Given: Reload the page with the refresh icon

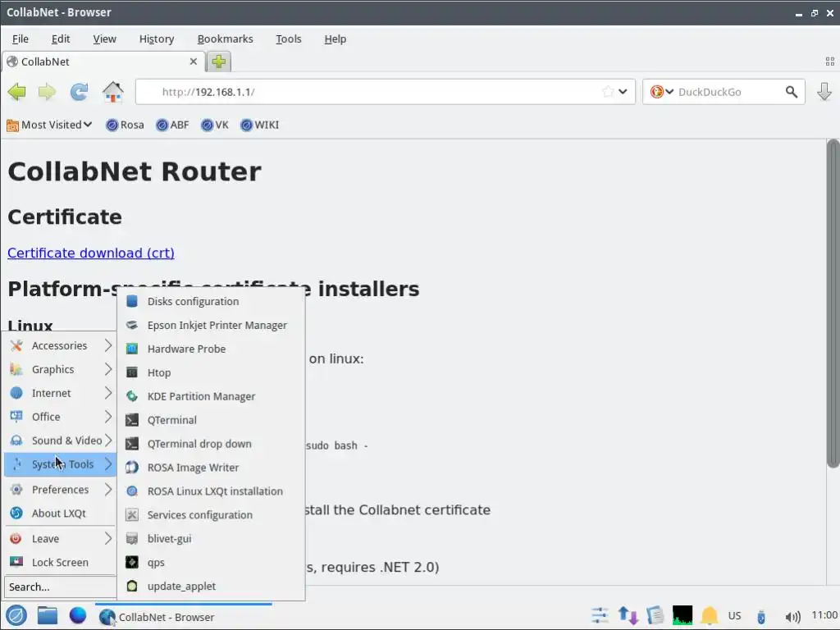Looking at the screenshot, I should tap(80, 92).
